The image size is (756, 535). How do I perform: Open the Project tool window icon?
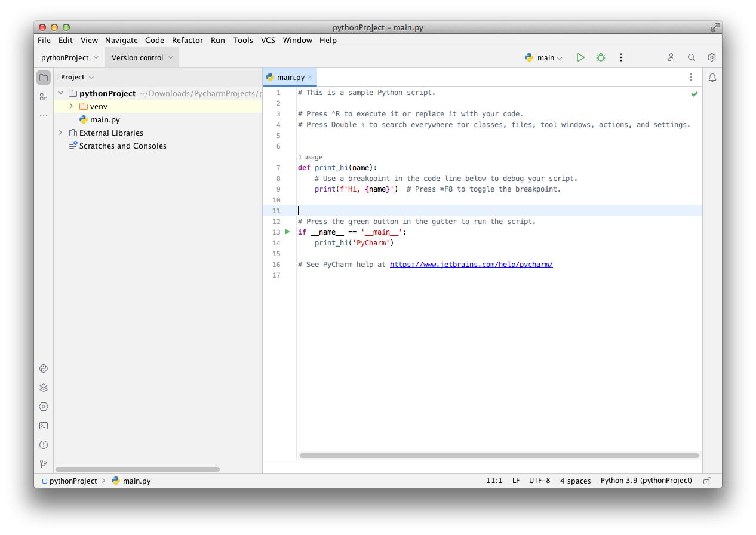coord(44,78)
